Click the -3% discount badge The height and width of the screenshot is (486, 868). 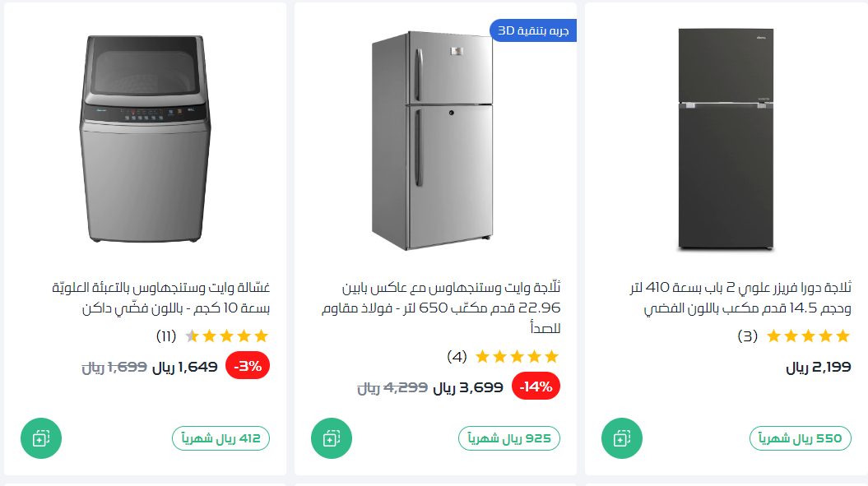(x=248, y=367)
